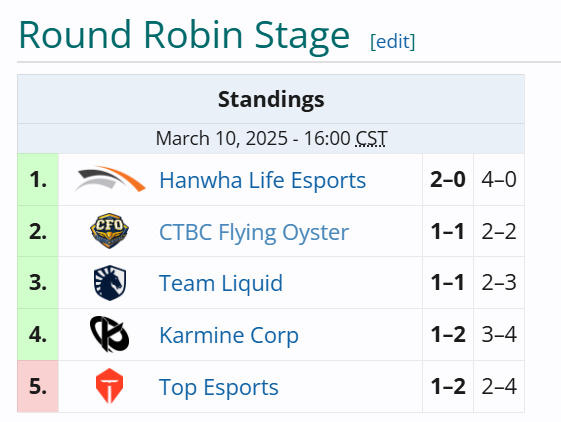Image resolution: width=561 pixels, height=422 pixels.
Task: Click the Karmine Corp logo
Action: (x=109, y=334)
